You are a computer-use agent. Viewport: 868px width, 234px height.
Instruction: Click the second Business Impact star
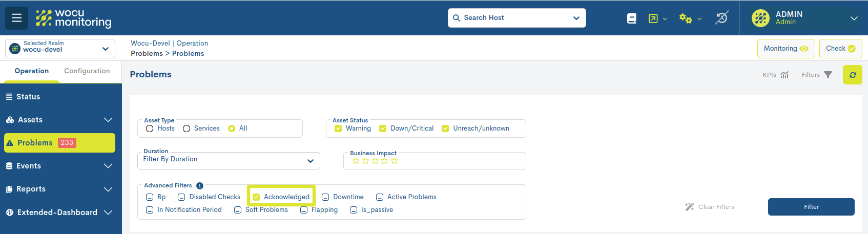click(x=365, y=161)
